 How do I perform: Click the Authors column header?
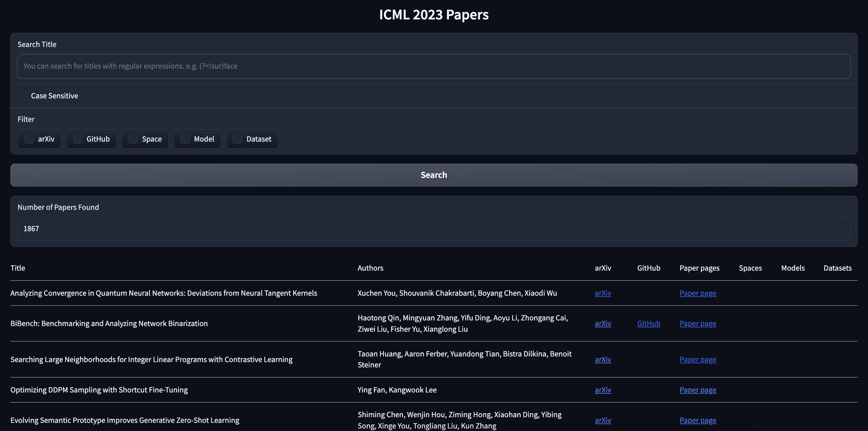tap(370, 268)
